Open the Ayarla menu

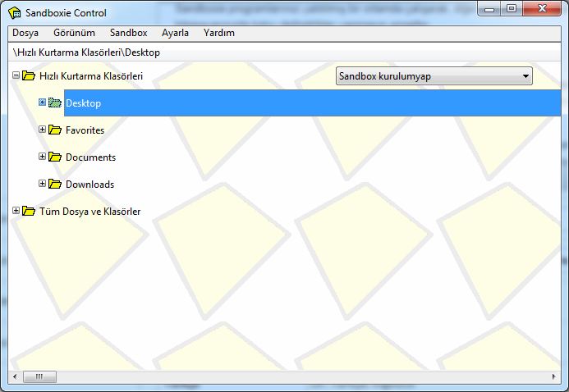(x=175, y=33)
